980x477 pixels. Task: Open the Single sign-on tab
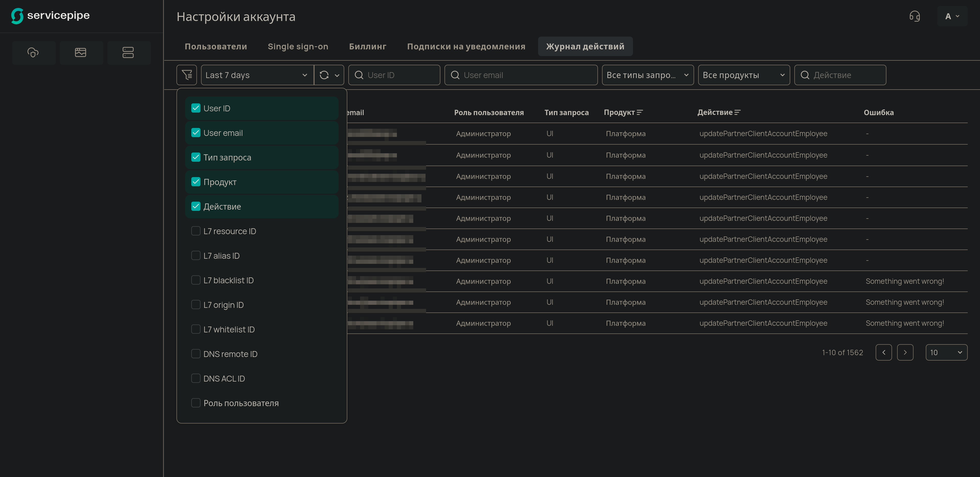298,46
